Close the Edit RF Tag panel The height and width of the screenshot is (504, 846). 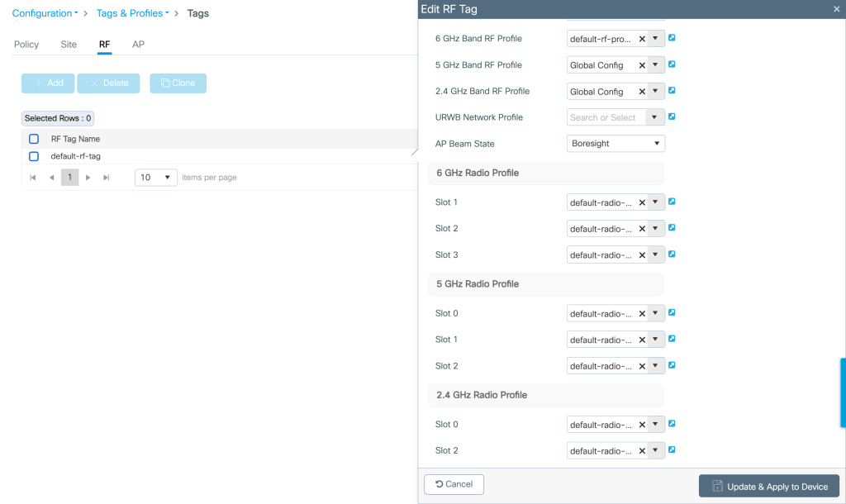(x=836, y=9)
